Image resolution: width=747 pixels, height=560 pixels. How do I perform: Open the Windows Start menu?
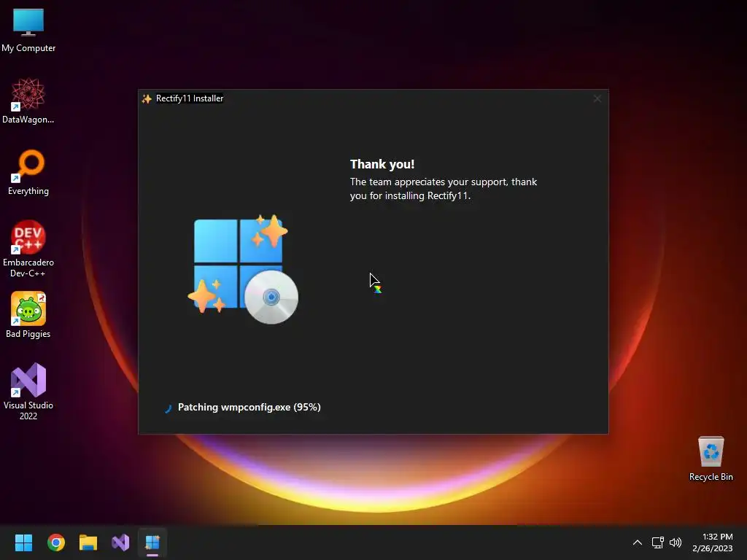(x=23, y=542)
